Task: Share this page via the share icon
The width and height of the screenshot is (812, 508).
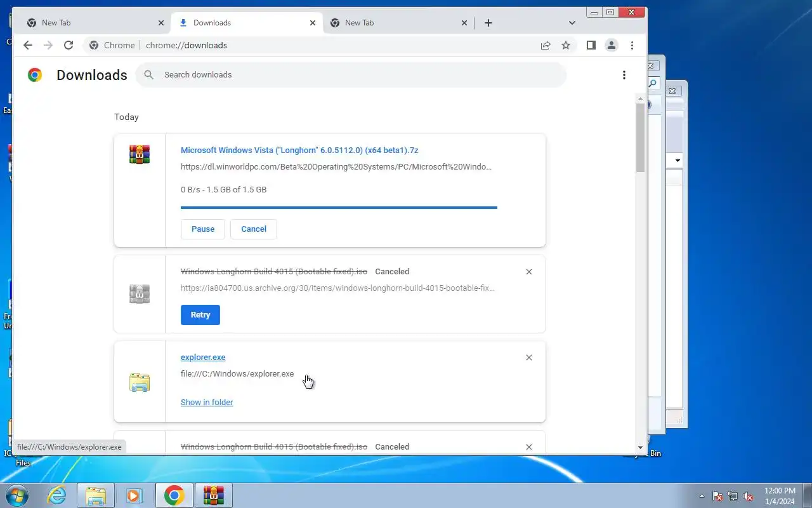Action: tap(546, 45)
